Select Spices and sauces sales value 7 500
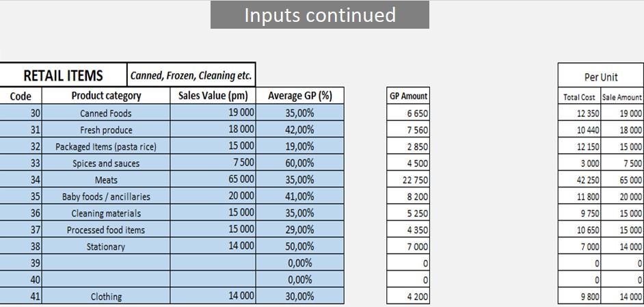Image resolution: width=644 pixels, height=307 pixels. click(213, 163)
